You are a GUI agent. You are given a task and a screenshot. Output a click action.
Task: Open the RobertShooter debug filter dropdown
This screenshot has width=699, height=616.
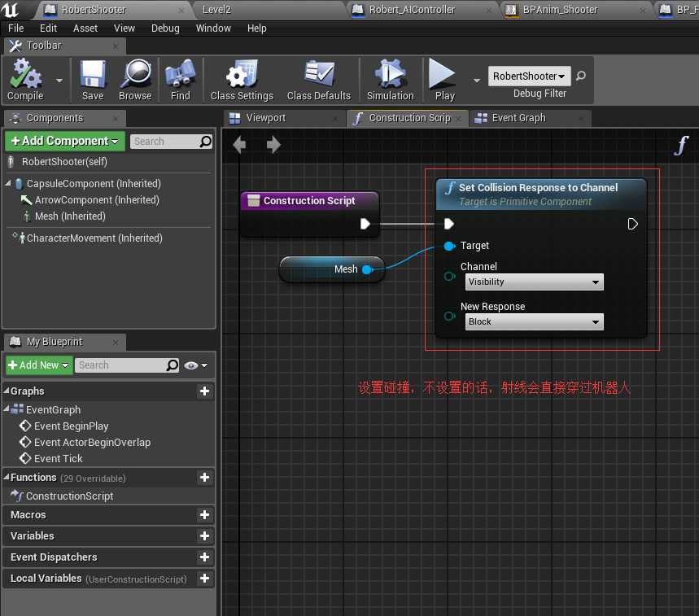click(529, 76)
